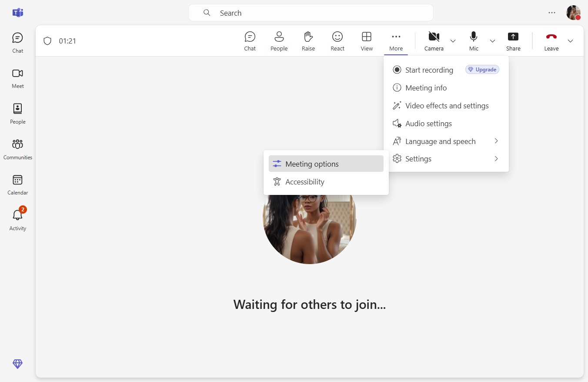Viewport: 588px width, 382px height.
Task: Open the React emoji menu
Action: 337,41
